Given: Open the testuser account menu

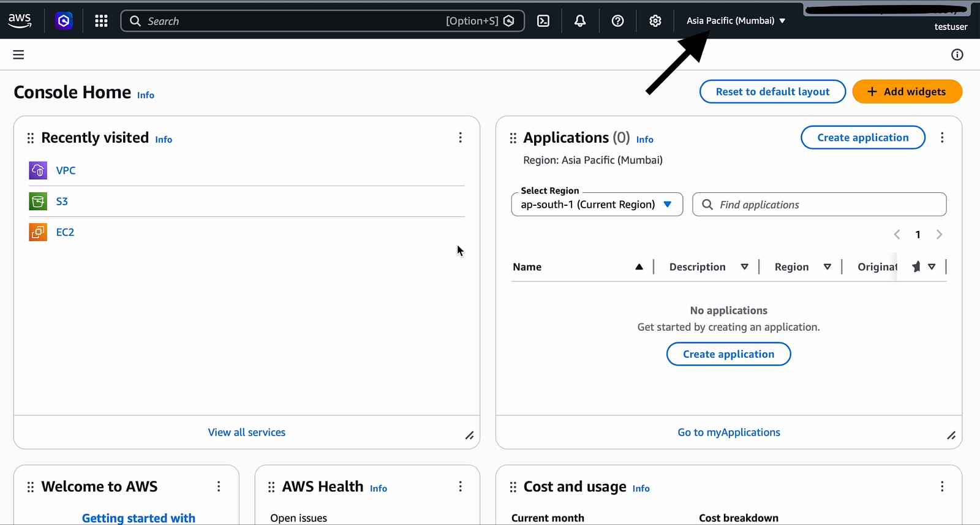Looking at the screenshot, I should point(951,27).
